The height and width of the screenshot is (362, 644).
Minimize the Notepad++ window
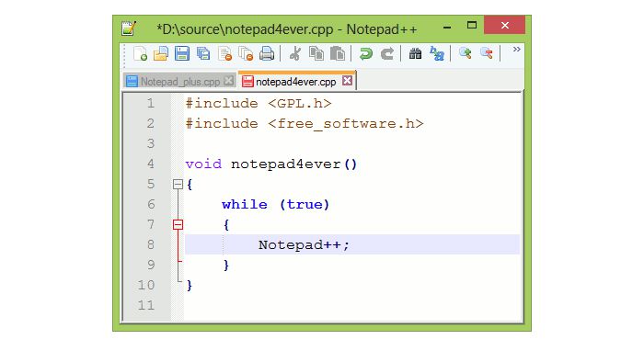tap(447, 27)
